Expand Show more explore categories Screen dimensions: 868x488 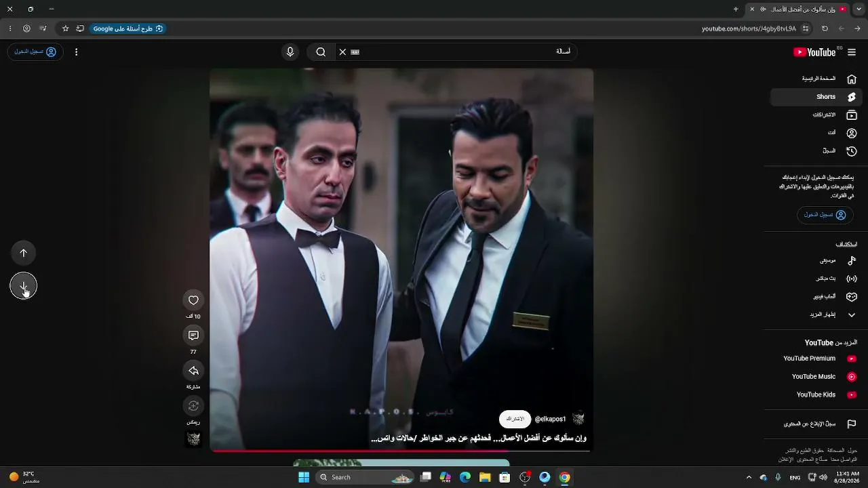point(816,314)
